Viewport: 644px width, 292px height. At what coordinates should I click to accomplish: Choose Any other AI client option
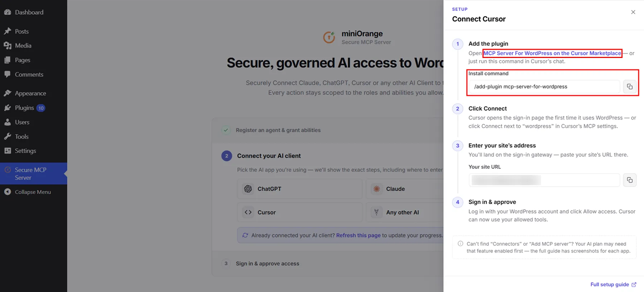coord(405,212)
